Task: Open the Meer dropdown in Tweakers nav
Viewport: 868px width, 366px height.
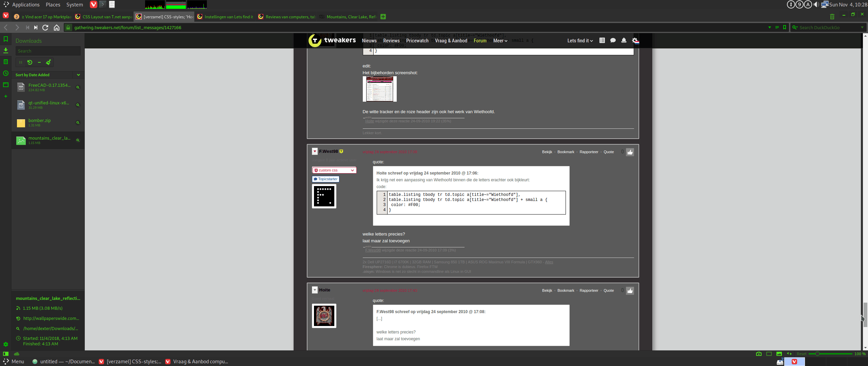Action: 500,41
